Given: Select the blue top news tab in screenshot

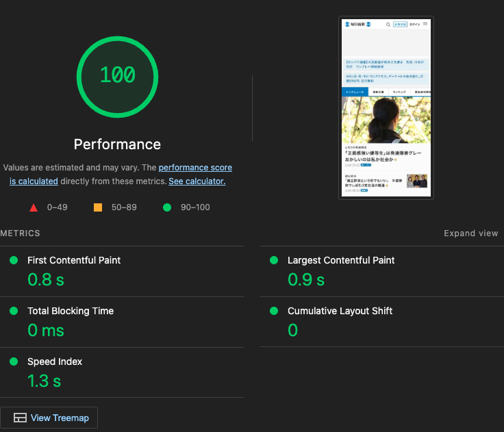Looking at the screenshot, I should point(355,92).
